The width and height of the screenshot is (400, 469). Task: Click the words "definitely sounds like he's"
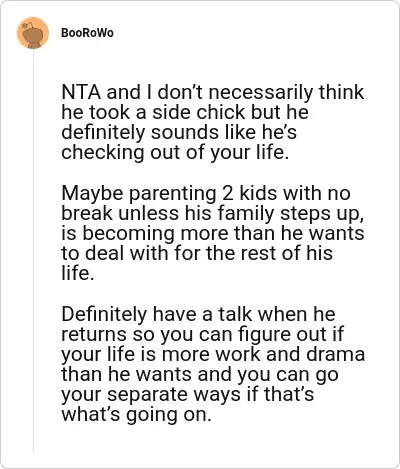point(179,132)
